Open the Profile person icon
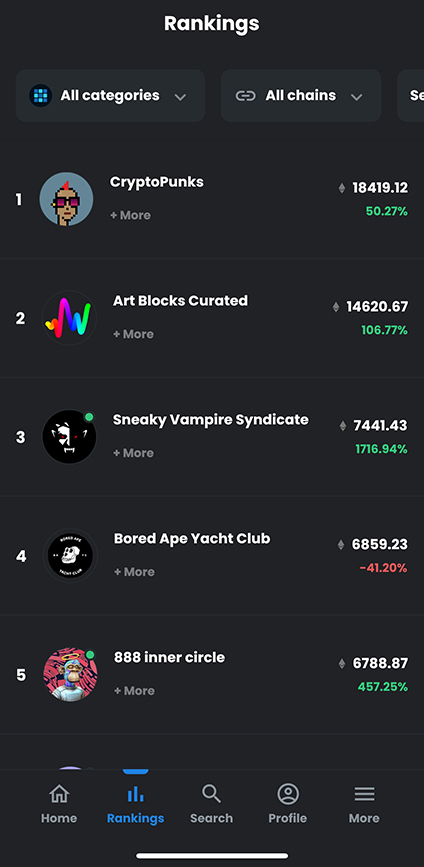This screenshot has height=867, width=424. coord(287,794)
